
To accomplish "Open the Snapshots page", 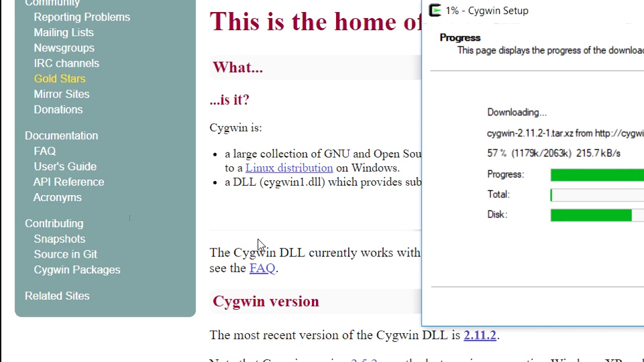I will point(59,239).
